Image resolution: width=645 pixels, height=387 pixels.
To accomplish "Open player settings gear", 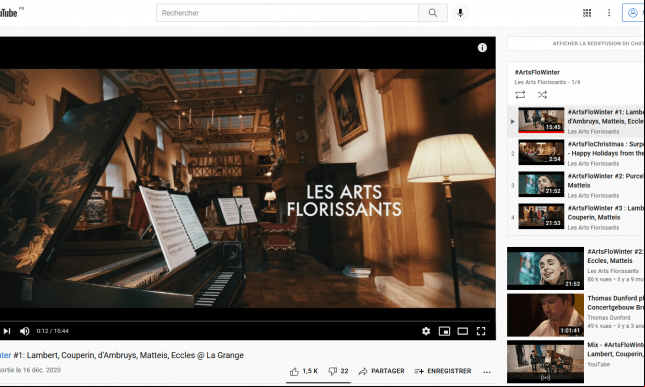I will (x=426, y=331).
